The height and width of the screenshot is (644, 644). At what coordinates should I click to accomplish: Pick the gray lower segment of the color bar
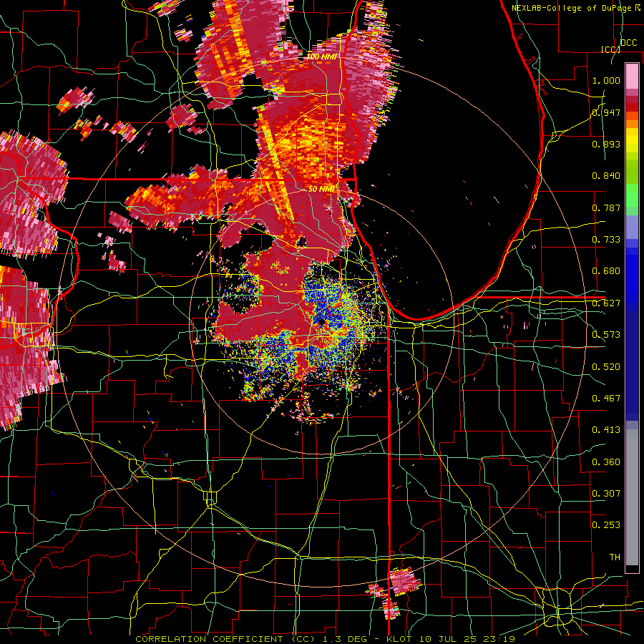tap(632, 497)
